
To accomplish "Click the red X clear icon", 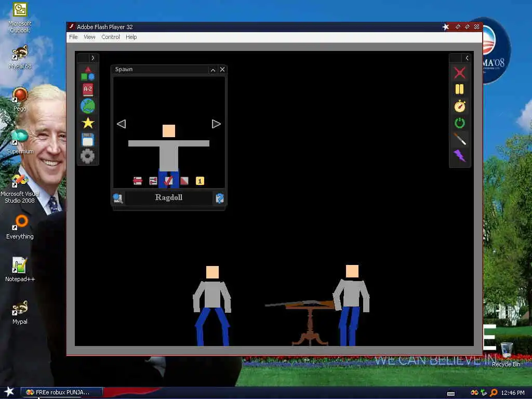I will (459, 73).
